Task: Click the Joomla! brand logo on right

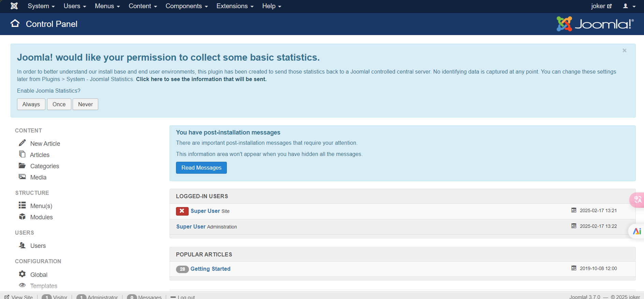Action: pyautogui.click(x=595, y=24)
